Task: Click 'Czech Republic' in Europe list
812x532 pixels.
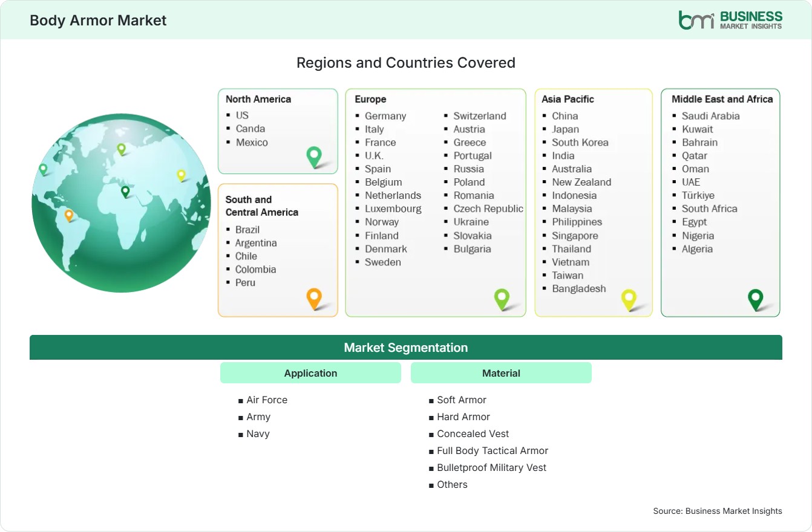Action: click(x=488, y=209)
